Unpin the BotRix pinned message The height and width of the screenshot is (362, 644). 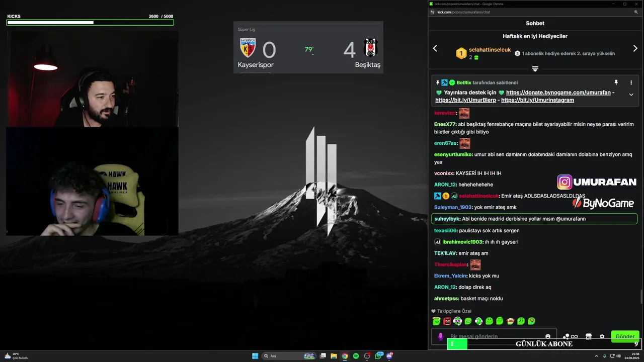[x=616, y=82]
